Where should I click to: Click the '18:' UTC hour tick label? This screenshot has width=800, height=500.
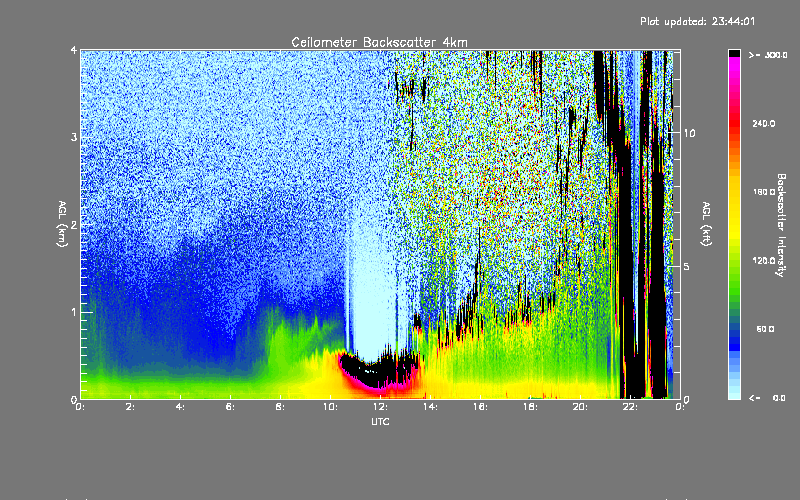click(531, 407)
